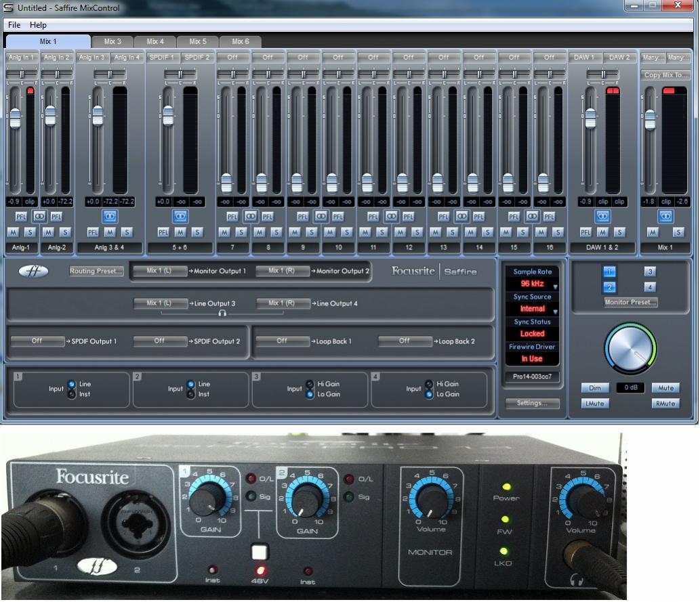700x602 pixels.
Task: Mute the Anlg-1 channel
Action: [14, 232]
